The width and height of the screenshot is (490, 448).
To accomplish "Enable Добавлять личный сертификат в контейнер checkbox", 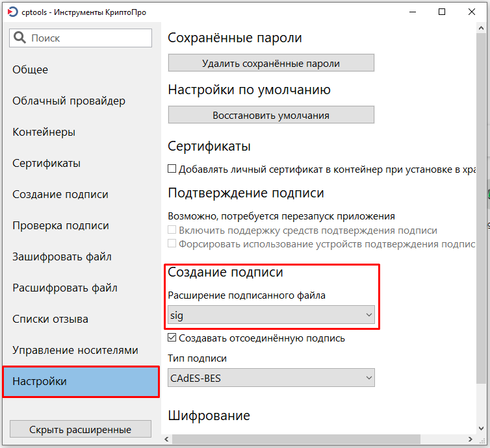I will pyautogui.click(x=172, y=169).
